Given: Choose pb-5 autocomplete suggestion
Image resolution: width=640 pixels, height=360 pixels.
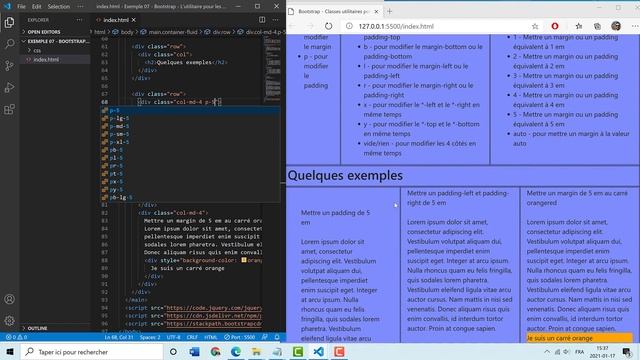Looking at the screenshot, I should (190, 150).
